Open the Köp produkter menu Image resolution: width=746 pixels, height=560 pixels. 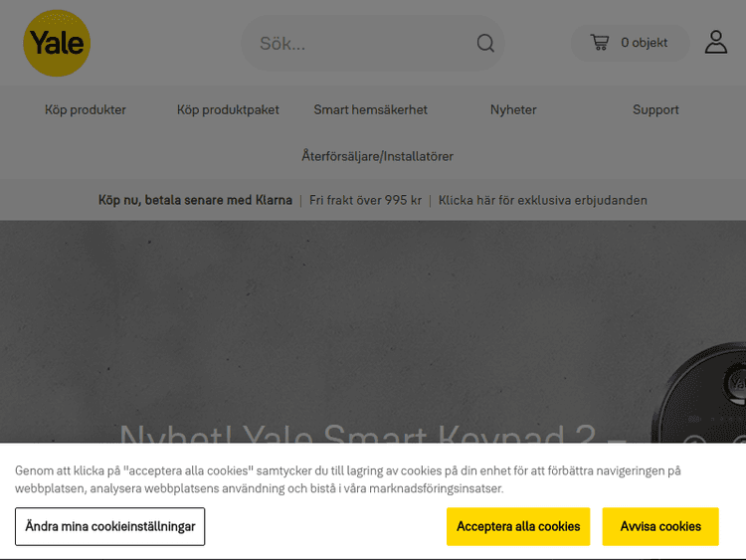86,110
